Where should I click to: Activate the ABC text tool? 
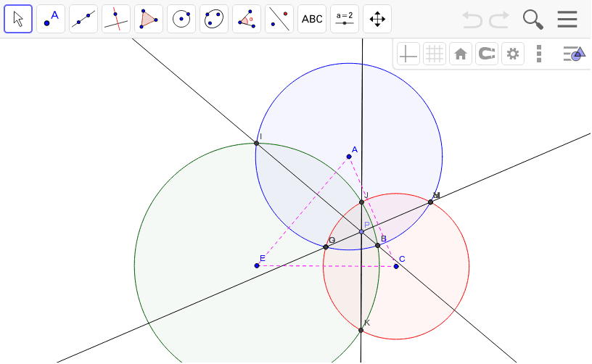[x=312, y=19]
